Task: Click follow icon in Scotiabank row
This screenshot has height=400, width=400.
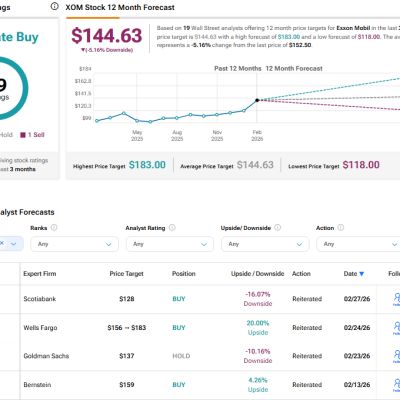Action: 397,299
